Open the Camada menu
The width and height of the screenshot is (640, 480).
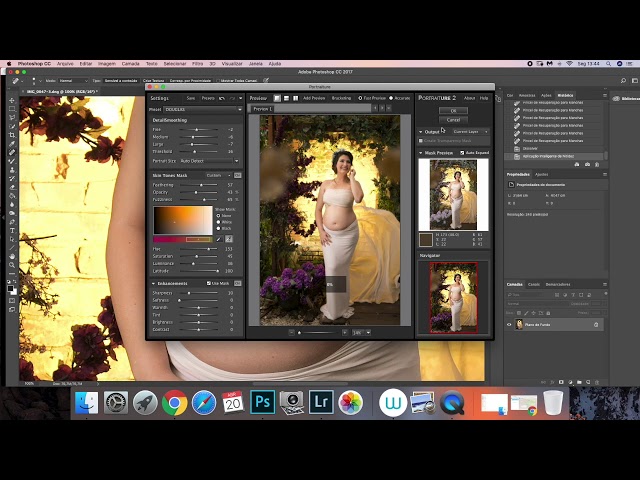coord(131,64)
